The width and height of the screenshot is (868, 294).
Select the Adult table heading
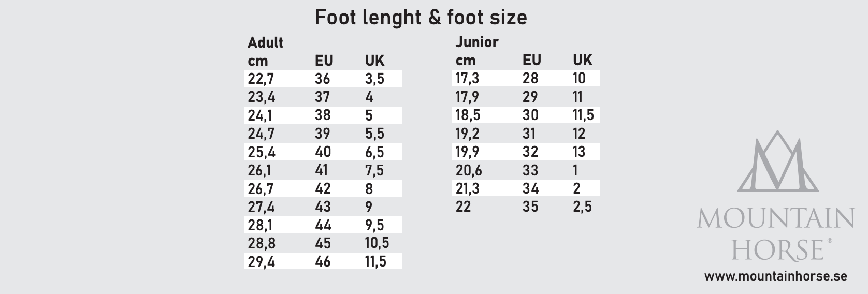click(265, 42)
